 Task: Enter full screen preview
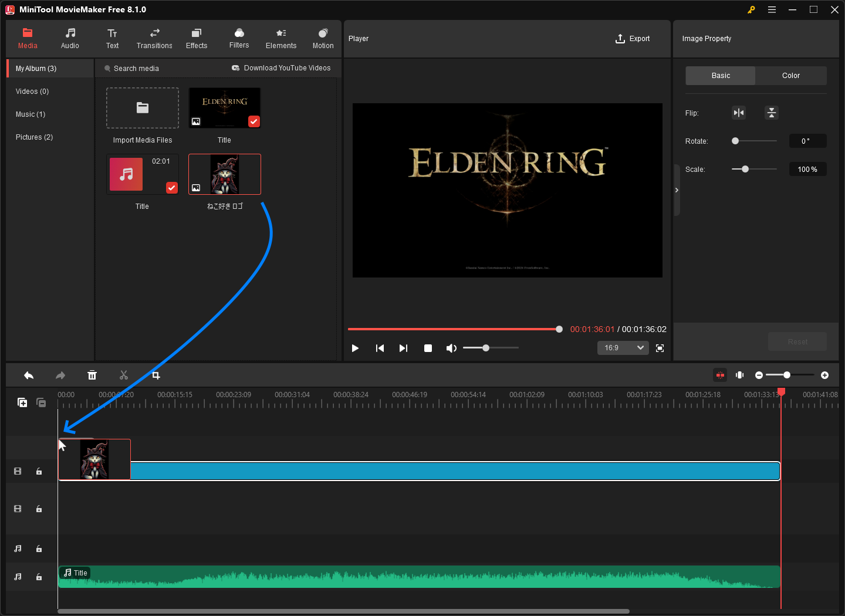click(x=660, y=348)
